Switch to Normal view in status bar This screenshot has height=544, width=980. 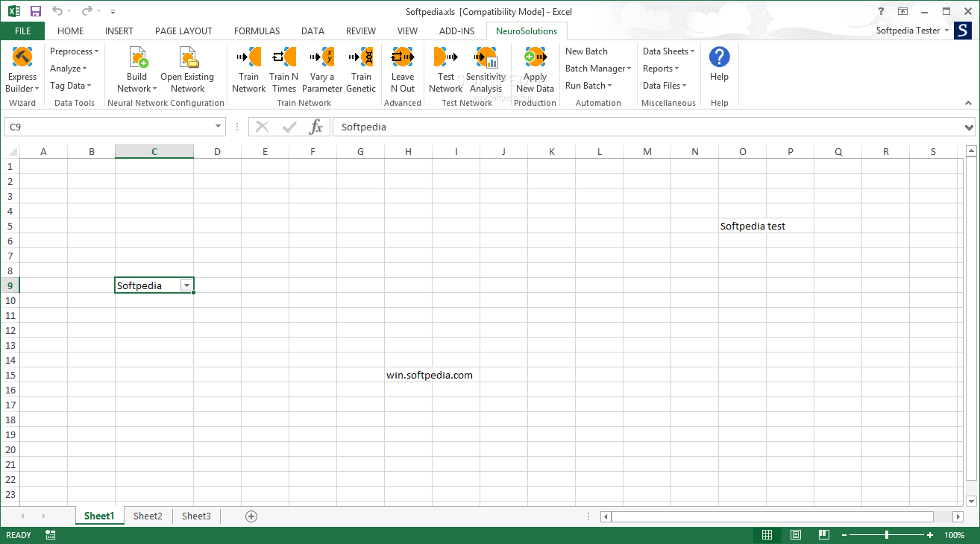click(x=767, y=535)
